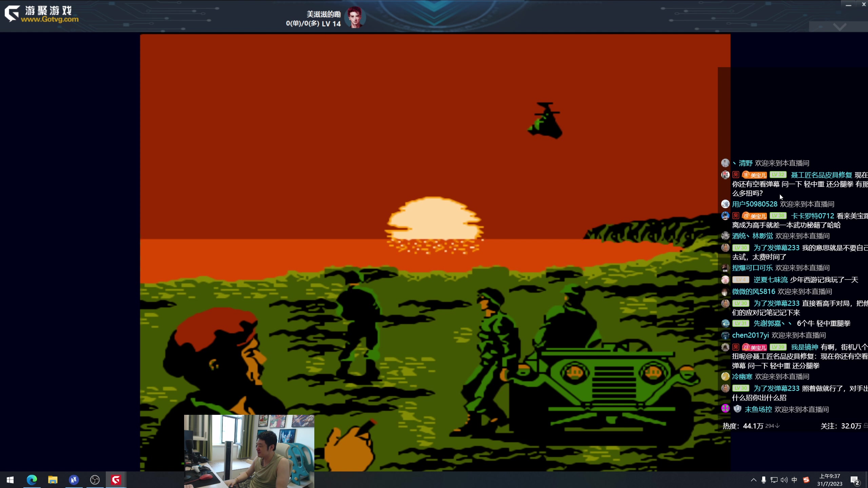The image size is (868, 488).
Task: Click the username 用户50980528 in chat
Action: click(755, 204)
